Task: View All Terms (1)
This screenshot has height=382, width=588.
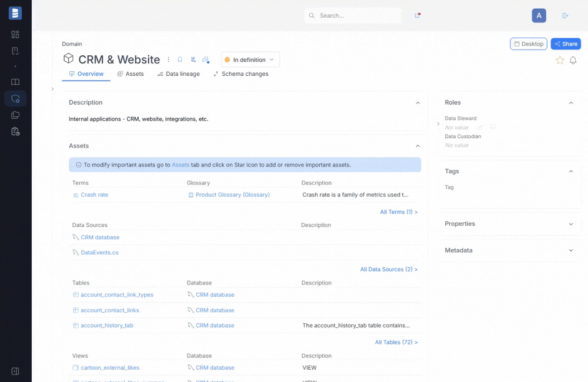Action: point(399,212)
